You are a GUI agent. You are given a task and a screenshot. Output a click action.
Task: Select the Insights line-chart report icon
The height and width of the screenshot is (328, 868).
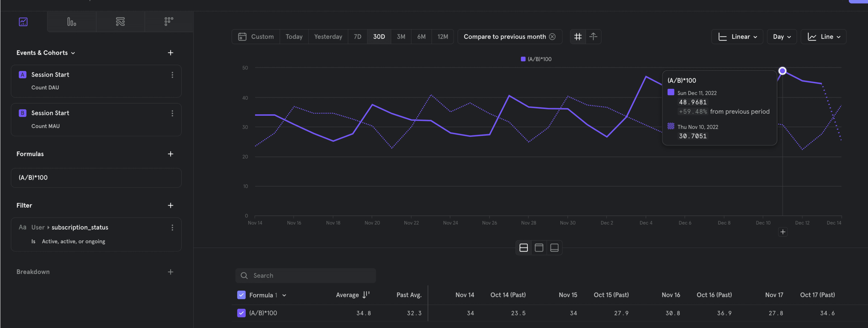pyautogui.click(x=23, y=22)
